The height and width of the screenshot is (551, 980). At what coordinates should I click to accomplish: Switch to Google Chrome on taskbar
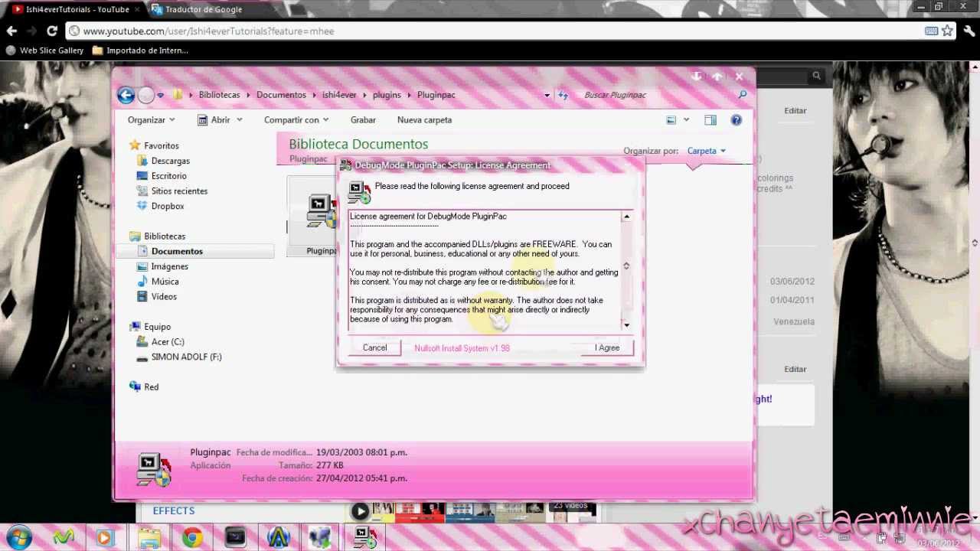click(192, 538)
